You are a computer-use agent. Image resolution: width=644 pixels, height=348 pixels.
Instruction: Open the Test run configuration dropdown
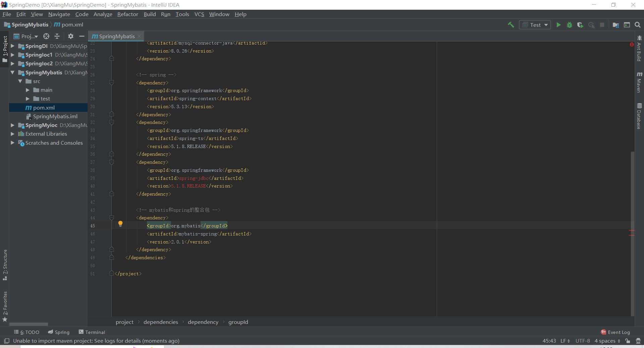point(535,25)
